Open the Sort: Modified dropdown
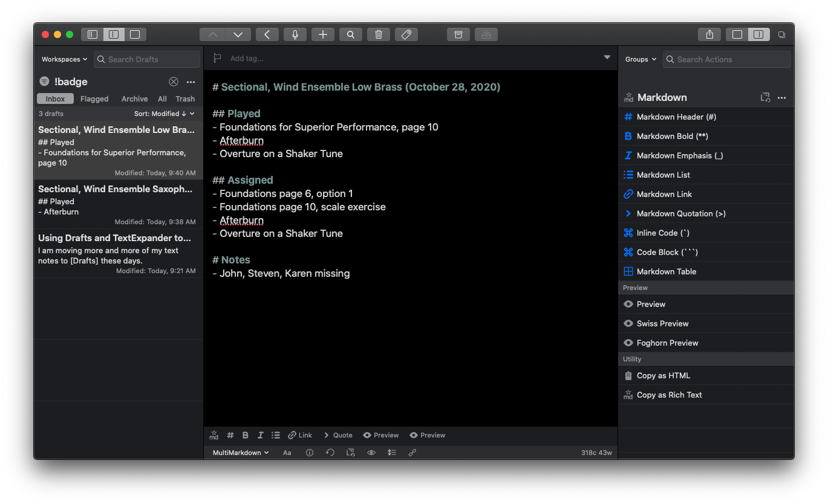Viewport: 828px width, 504px height. click(x=164, y=114)
